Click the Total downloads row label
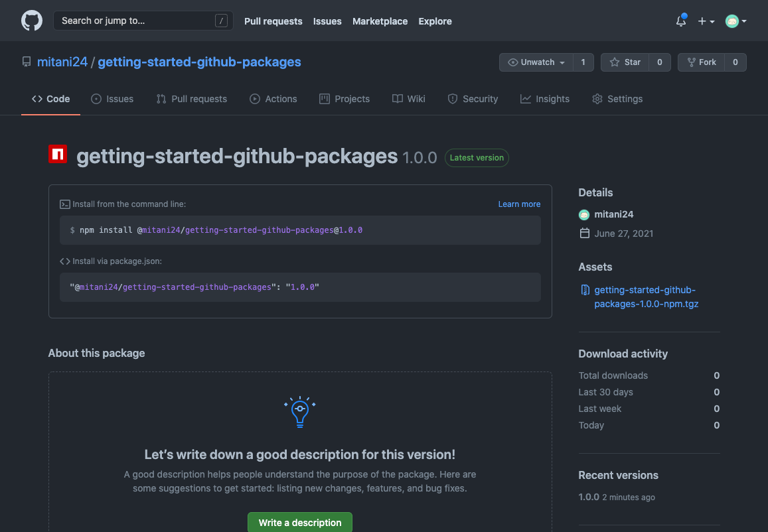The image size is (768, 532). 613,375
